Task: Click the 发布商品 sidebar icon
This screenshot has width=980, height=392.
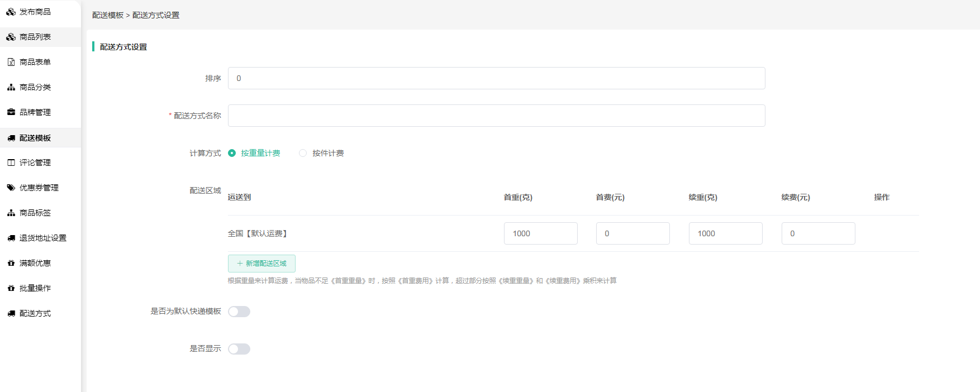Action: coord(11,12)
